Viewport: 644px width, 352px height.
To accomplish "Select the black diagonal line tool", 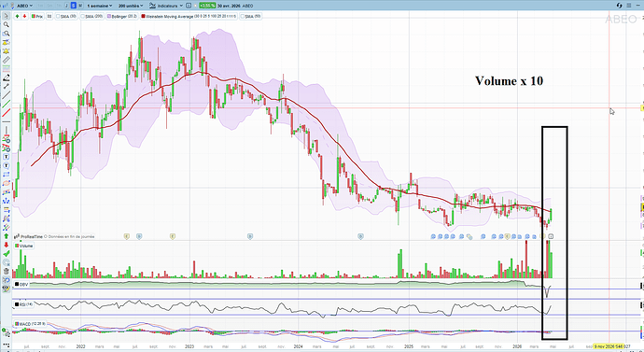I will (x=7, y=95).
